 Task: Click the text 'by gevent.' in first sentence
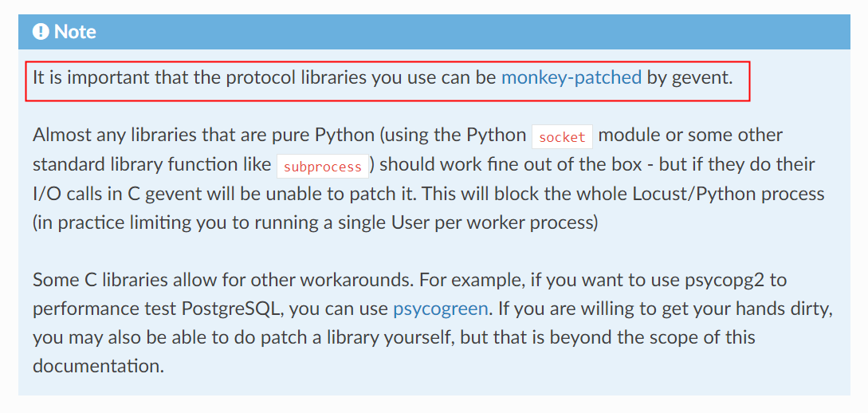[689, 78]
